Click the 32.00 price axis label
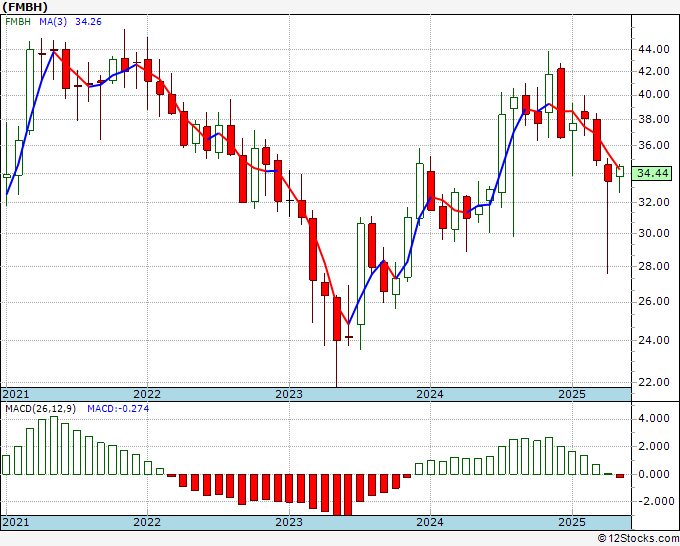The width and height of the screenshot is (680, 546). click(x=654, y=202)
